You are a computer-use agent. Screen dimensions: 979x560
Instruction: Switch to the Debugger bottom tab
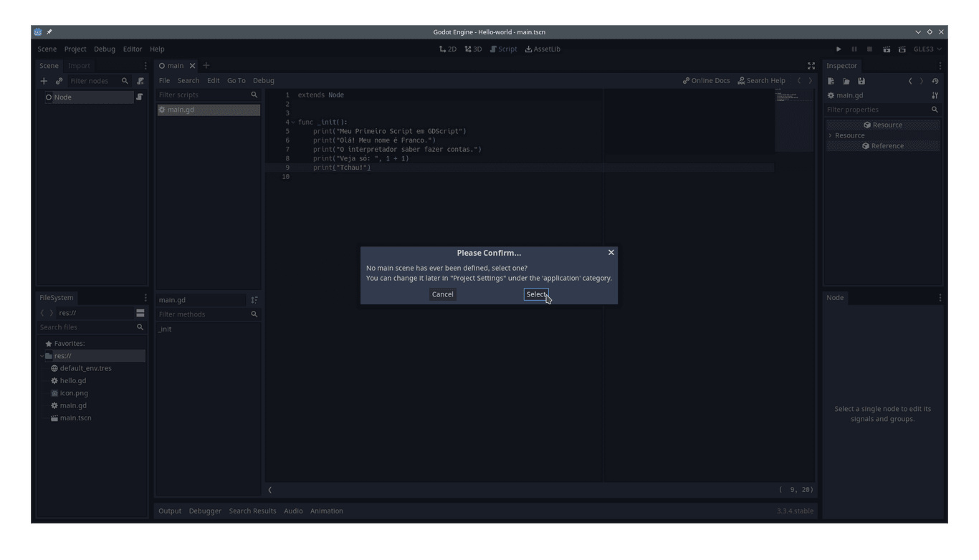(x=205, y=511)
